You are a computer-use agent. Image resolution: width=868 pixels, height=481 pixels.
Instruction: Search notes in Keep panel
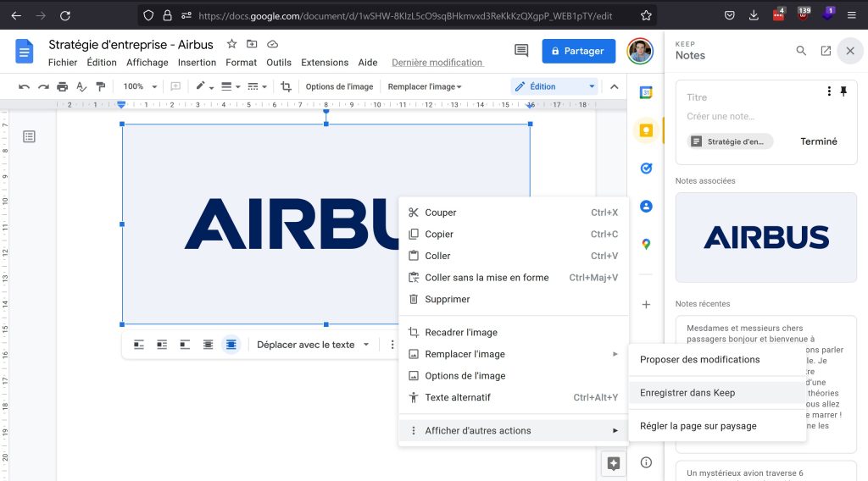pos(801,51)
